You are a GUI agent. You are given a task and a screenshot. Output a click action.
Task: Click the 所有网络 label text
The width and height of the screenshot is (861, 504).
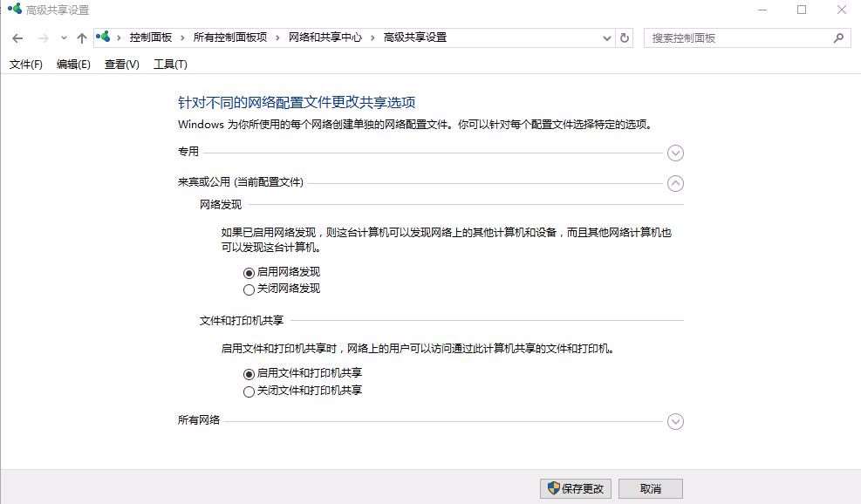pos(199,420)
